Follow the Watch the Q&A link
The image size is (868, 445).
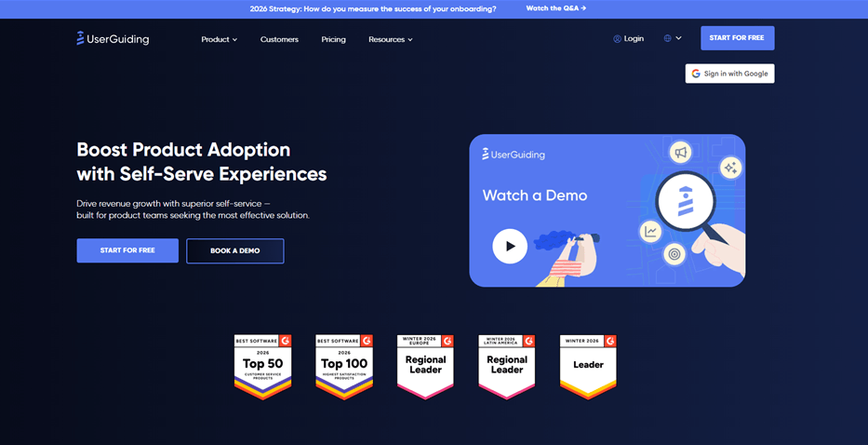pos(555,8)
